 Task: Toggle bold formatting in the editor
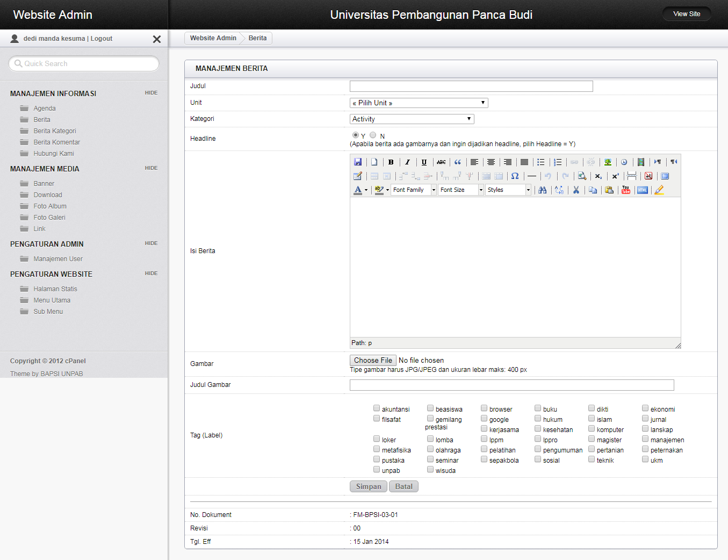391,162
